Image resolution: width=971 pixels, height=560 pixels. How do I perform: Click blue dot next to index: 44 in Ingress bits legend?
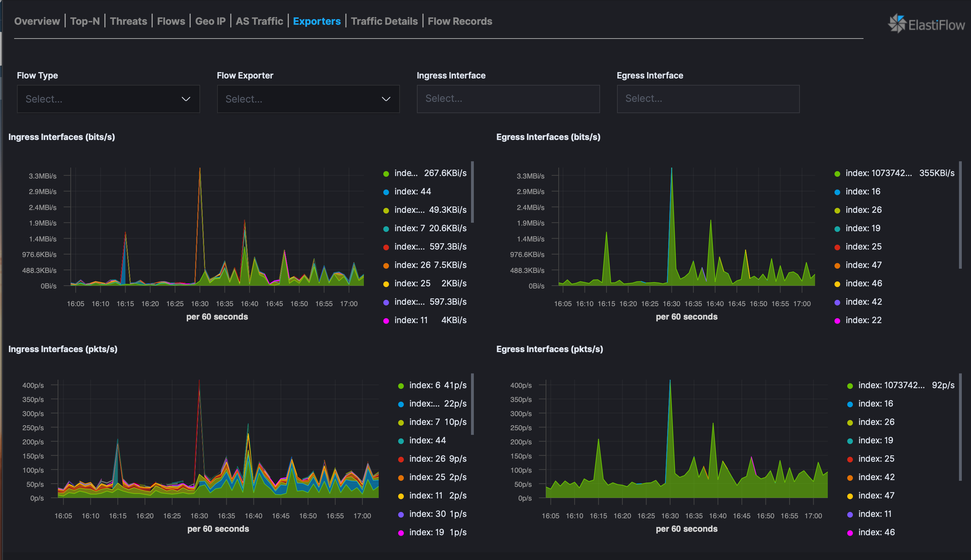pyautogui.click(x=386, y=192)
